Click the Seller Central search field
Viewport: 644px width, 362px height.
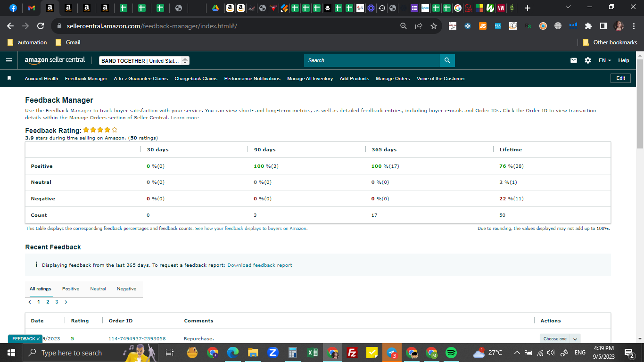(x=372, y=60)
